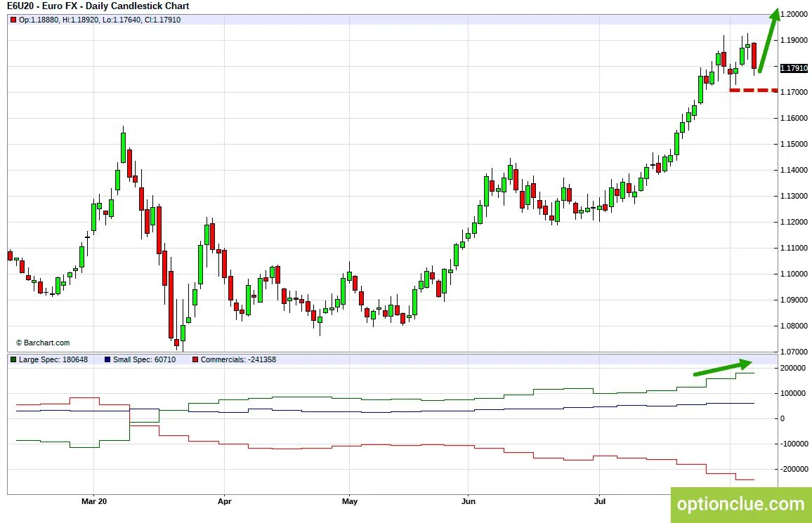Click the 'Mar 20' date axis label

tap(94, 501)
